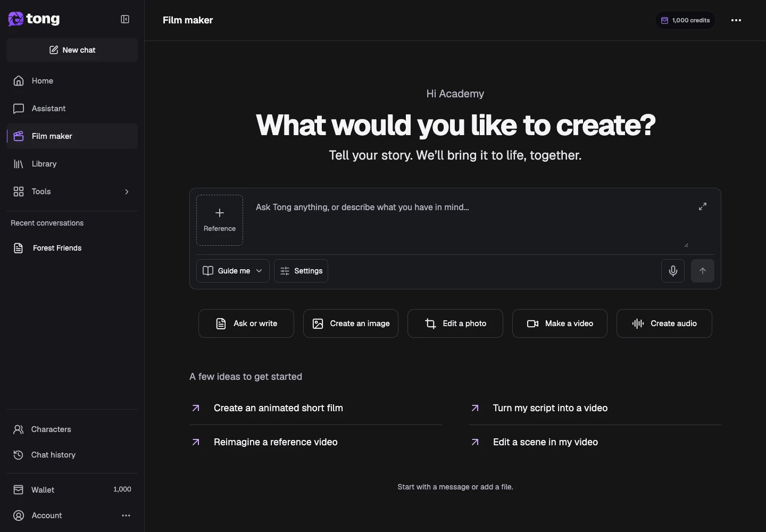This screenshot has width=766, height=532.
Task: Open the Guide me dropdown
Action: (x=233, y=271)
